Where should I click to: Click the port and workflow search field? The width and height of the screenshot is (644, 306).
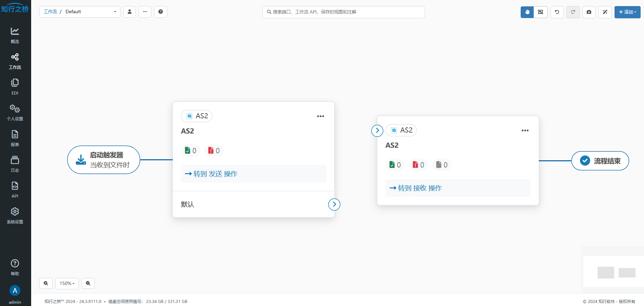[344, 12]
